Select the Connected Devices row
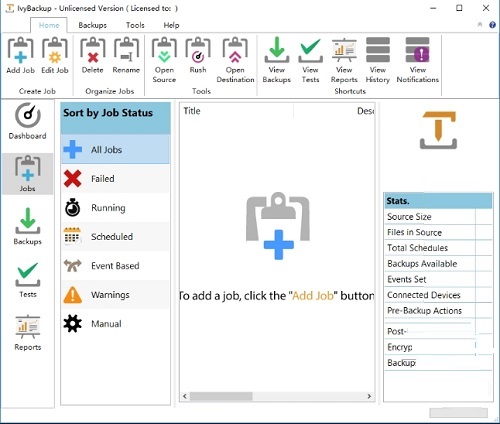500x424 pixels. click(x=438, y=295)
